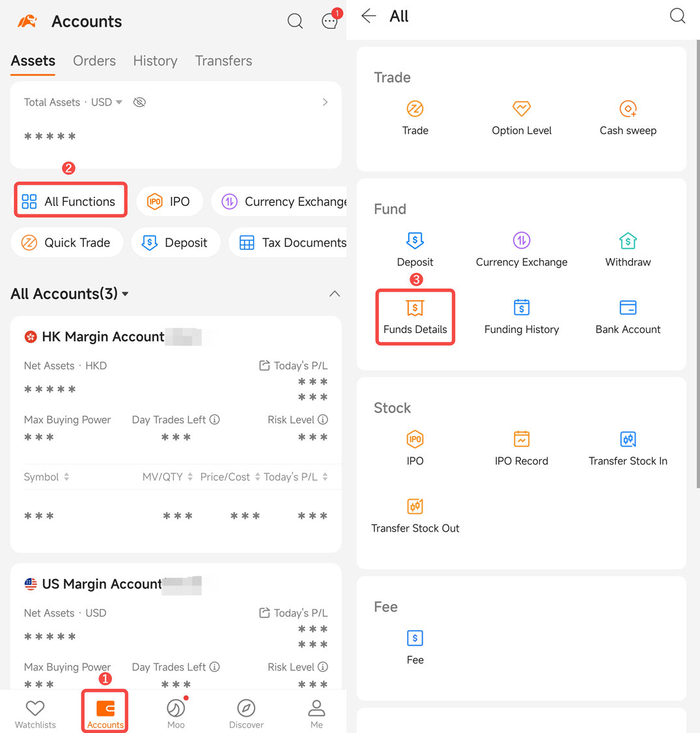Open Currency Exchange in the Fund section

(x=522, y=250)
